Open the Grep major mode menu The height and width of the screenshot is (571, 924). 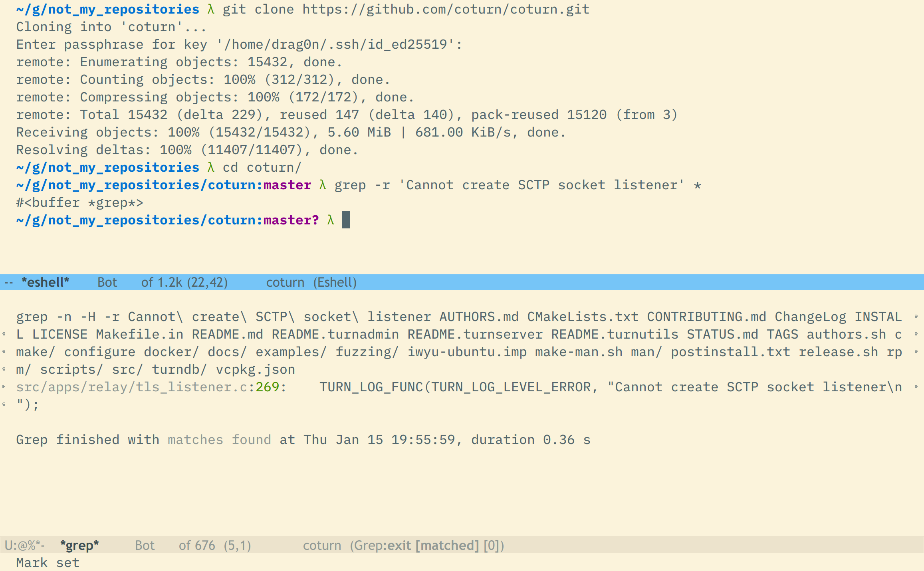pyautogui.click(x=369, y=545)
